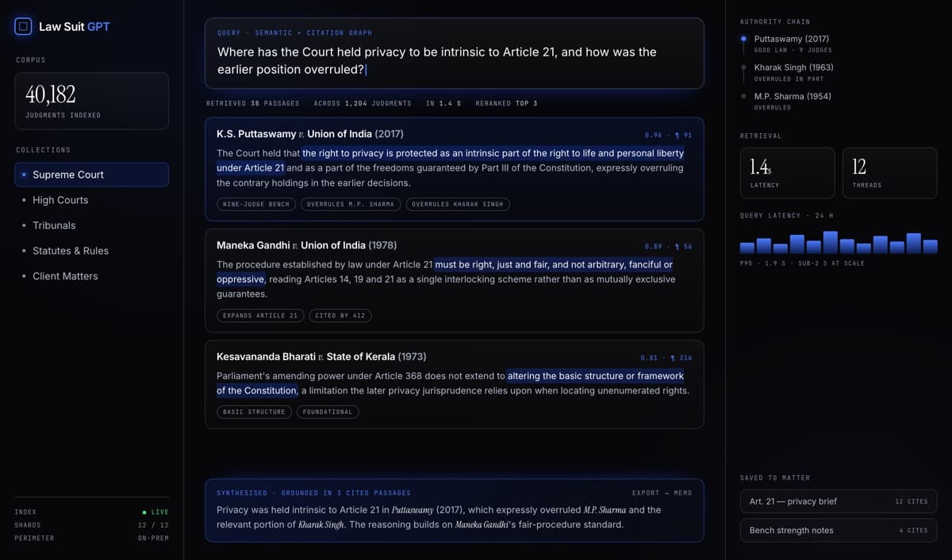Click the CITED BY 412 tag
This screenshot has width=952, height=560.
(340, 315)
